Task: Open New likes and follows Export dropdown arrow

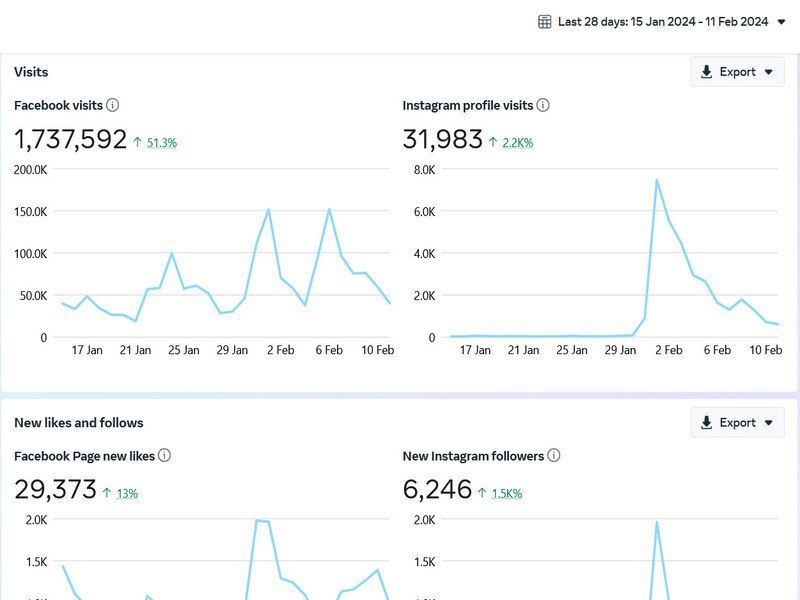Action: click(x=769, y=423)
